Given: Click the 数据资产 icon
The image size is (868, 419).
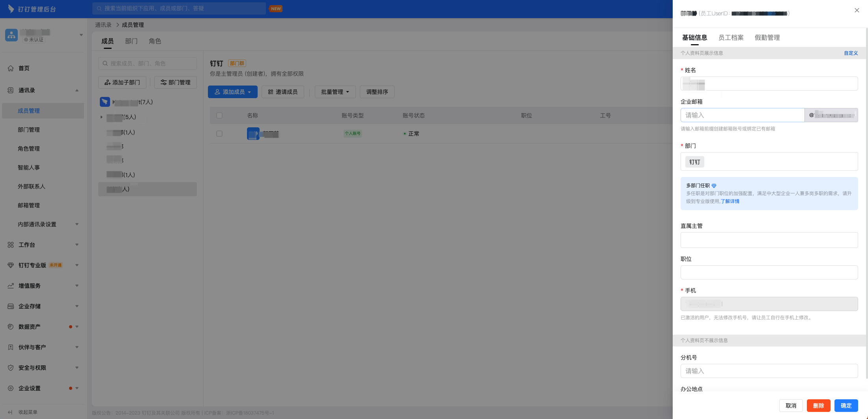Looking at the screenshot, I should click(11, 327).
